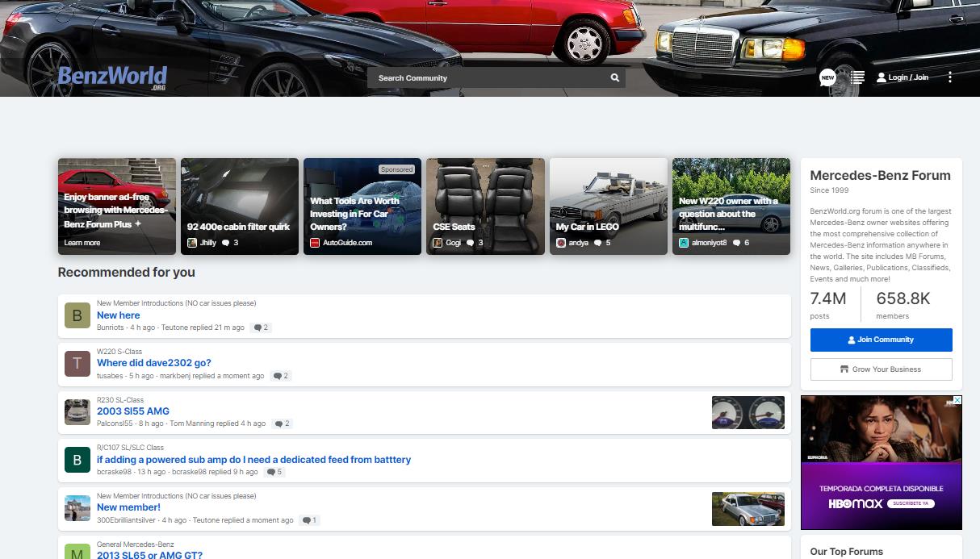Open 'Where did dave2302 go?' thread
The width and height of the screenshot is (980, 559).
tap(154, 363)
